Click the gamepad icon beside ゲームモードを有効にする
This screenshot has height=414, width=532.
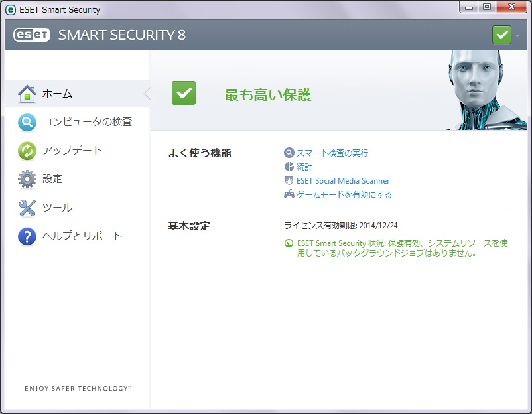click(x=291, y=195)
